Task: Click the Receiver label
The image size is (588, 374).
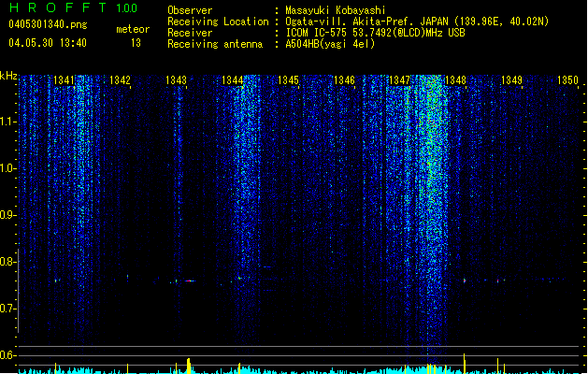Action: point(190,33)
